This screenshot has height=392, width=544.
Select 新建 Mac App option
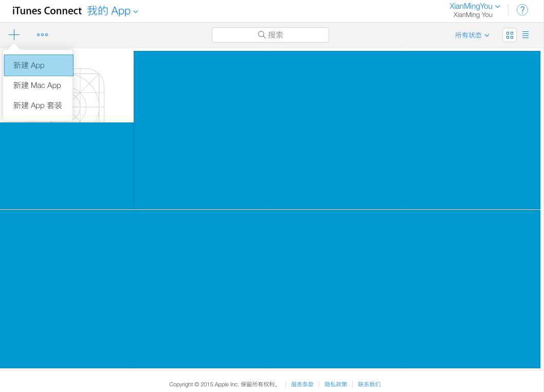tap(38, 85)
